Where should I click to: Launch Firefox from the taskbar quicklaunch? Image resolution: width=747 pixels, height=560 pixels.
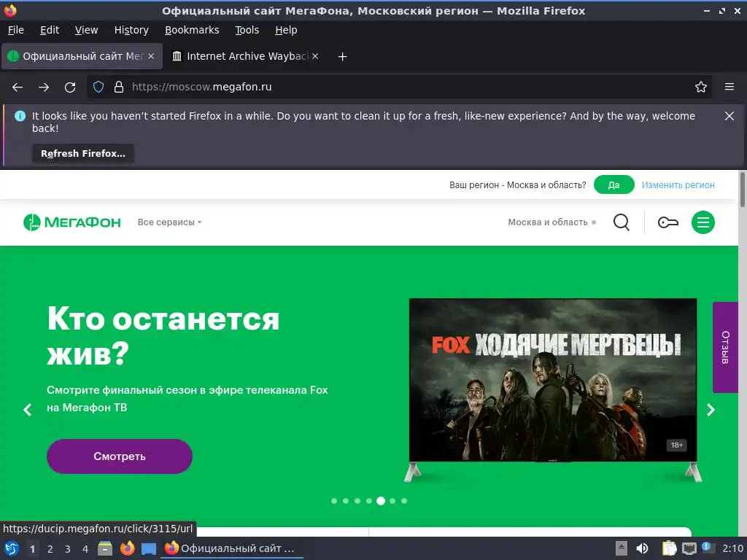point(127,548)
